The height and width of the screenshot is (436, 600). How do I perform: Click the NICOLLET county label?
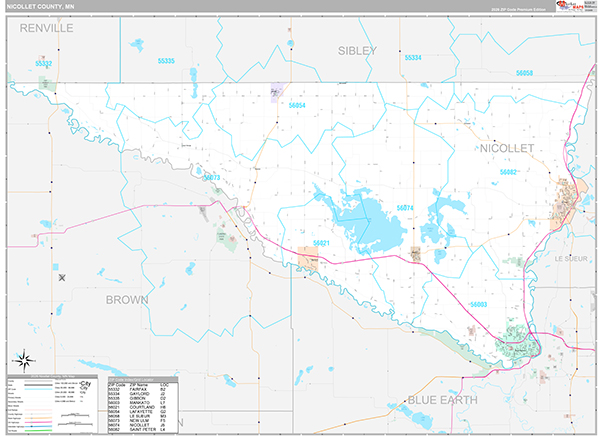coord(507,149)
